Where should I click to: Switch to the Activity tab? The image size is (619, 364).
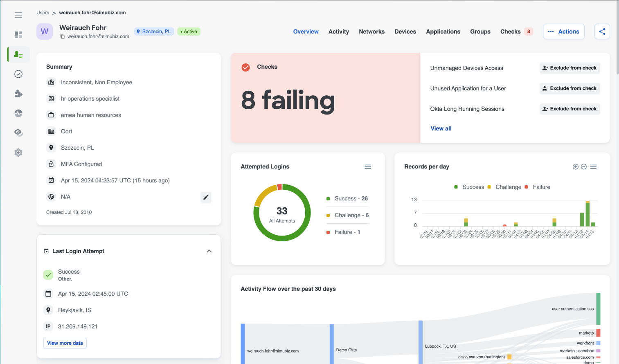(338, 31)
